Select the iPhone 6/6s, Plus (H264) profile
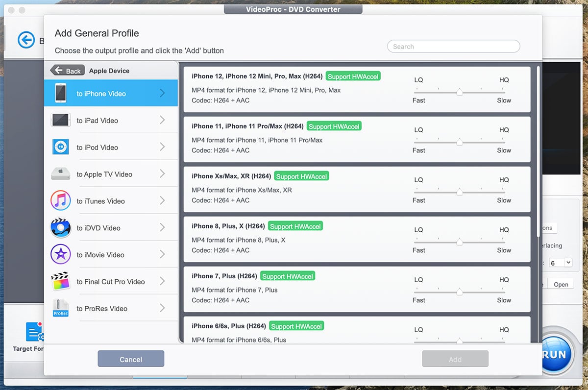 pos(357,330)
